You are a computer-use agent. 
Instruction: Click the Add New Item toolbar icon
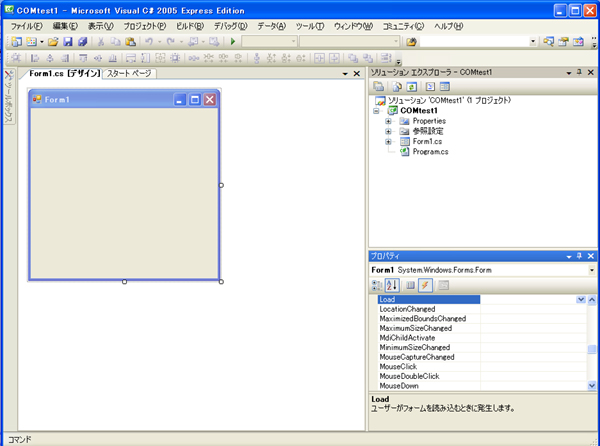tap(31, 41)
